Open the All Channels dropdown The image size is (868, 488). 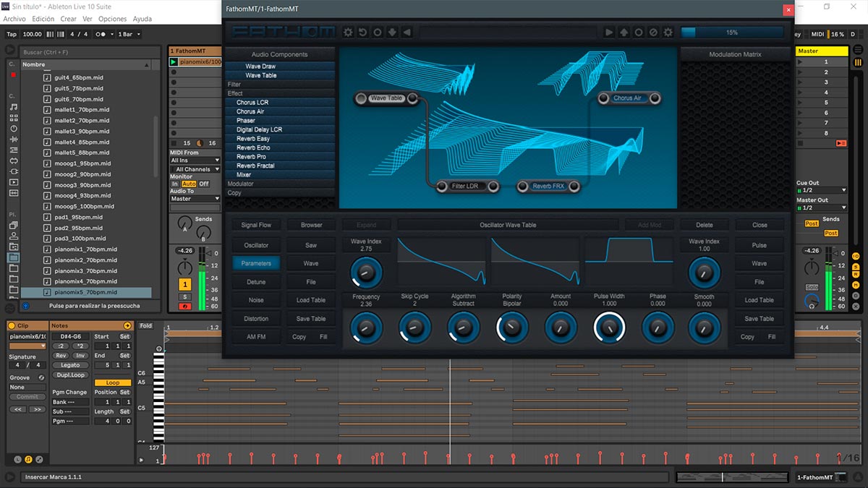pyautogui.click(x=195, y=169)
